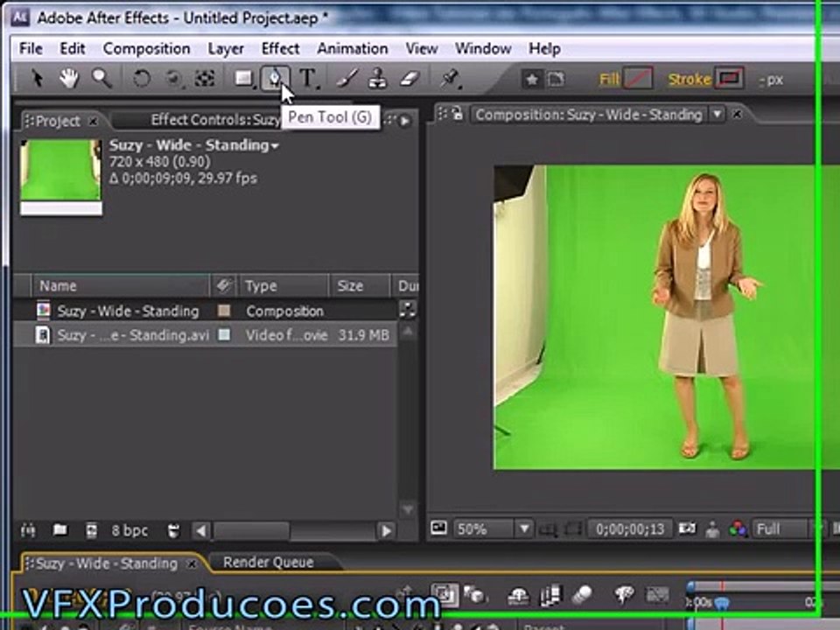Screen dimensions: 840x630
Task: Open the Layer menu
Action: point(226,49)
